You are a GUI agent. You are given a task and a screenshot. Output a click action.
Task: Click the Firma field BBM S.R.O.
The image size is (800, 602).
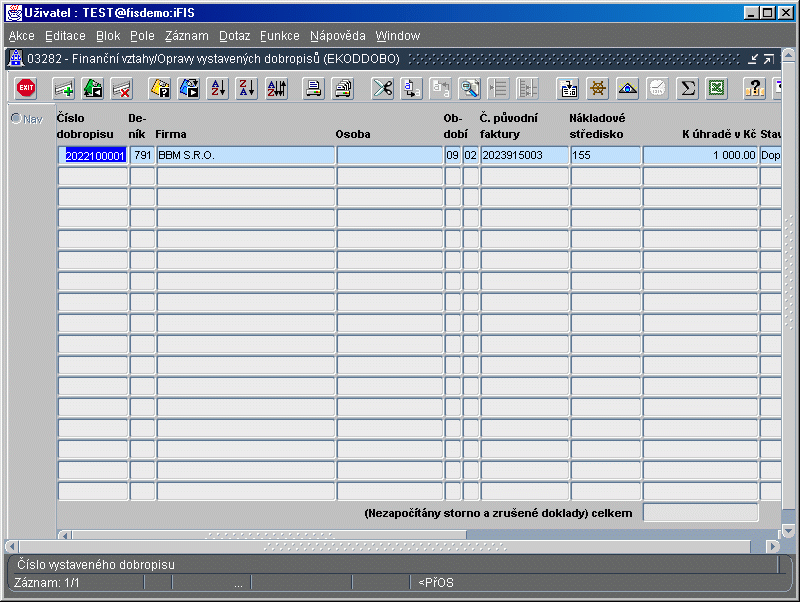click(245, 155)
